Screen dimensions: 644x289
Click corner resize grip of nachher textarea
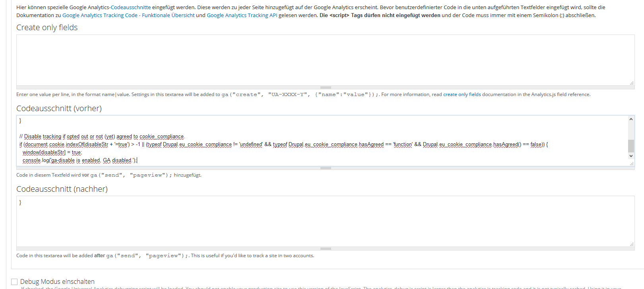click(632, 244)
